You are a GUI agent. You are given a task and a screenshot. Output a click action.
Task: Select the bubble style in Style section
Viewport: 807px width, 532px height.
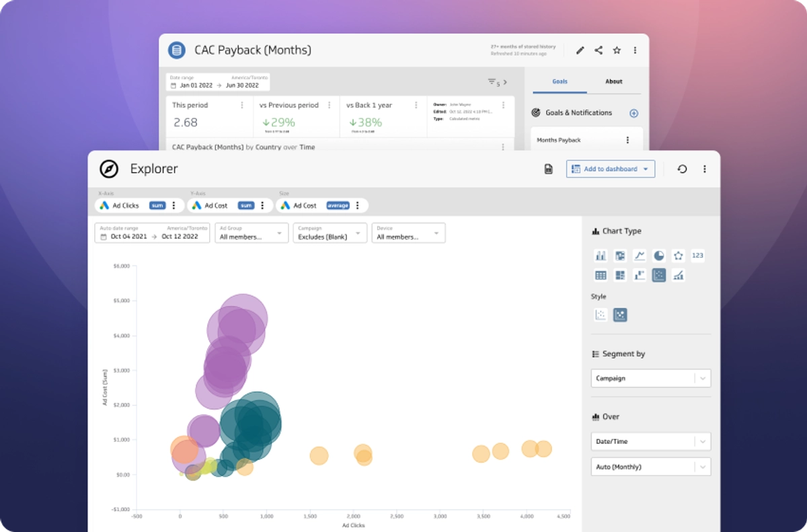(619, 314)
